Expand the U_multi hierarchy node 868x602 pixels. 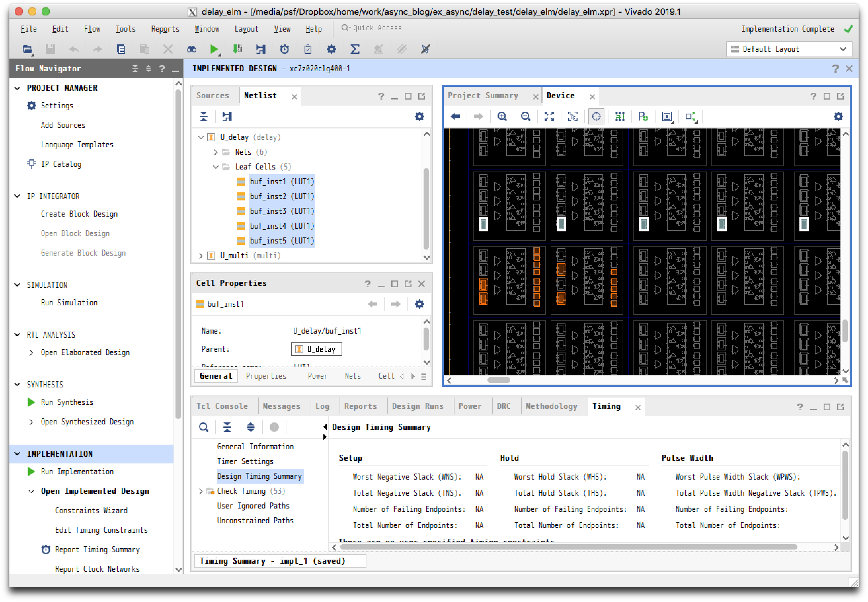tap(201, 256)
